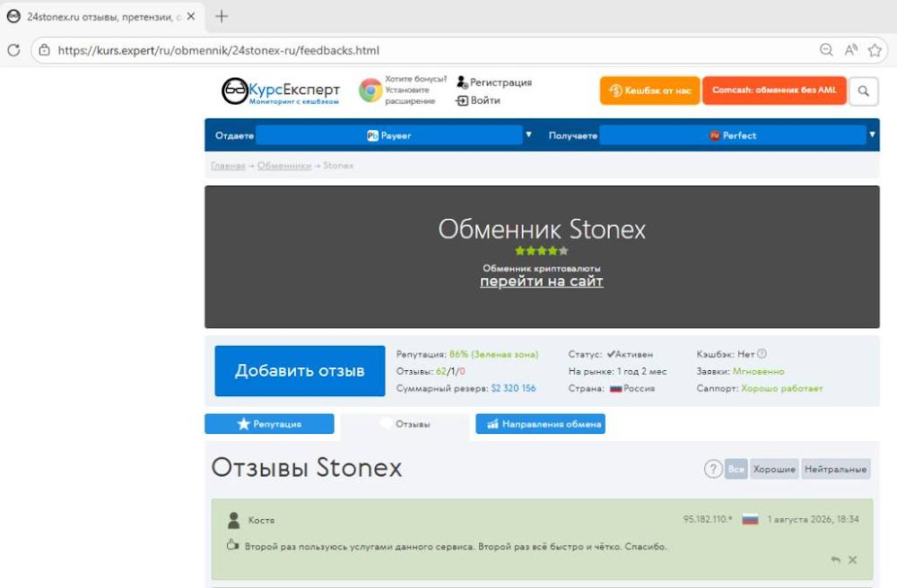Add page to favorites with star icon

(875, 50)
